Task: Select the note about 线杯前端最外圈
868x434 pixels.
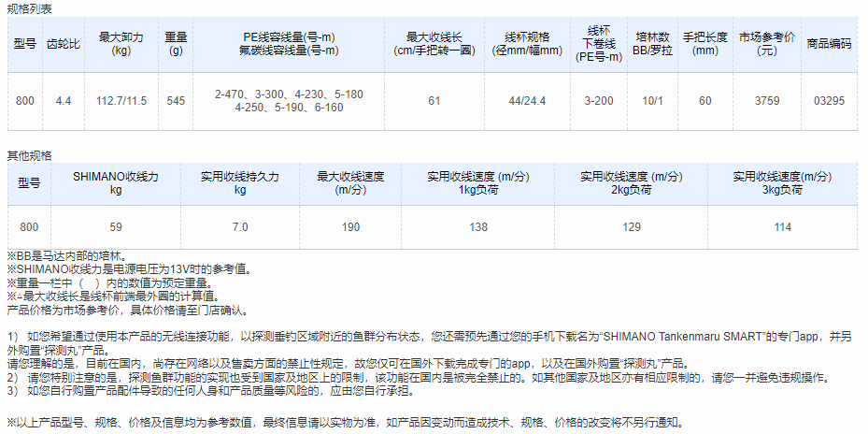Action: (x=113, y=296)
